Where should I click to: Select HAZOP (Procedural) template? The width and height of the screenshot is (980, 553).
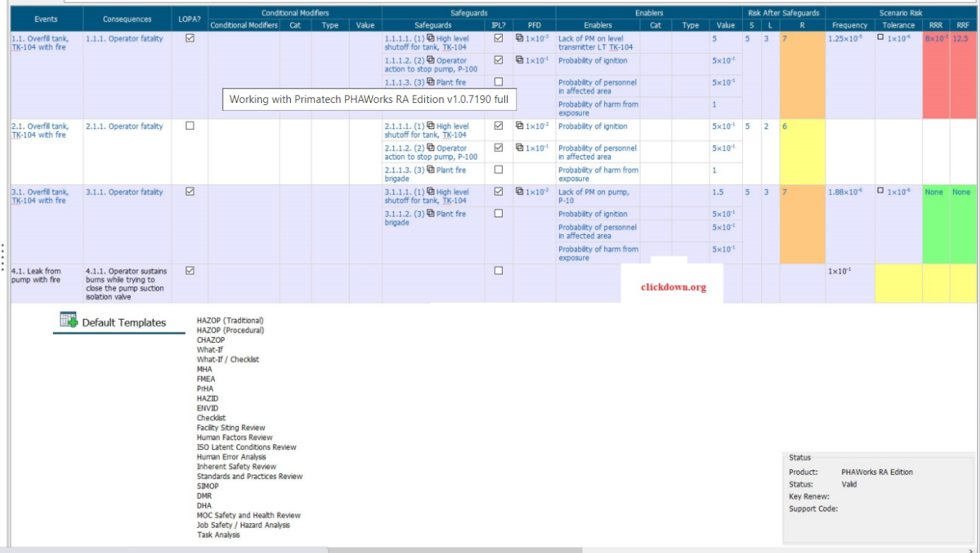(x=230, y=330)
